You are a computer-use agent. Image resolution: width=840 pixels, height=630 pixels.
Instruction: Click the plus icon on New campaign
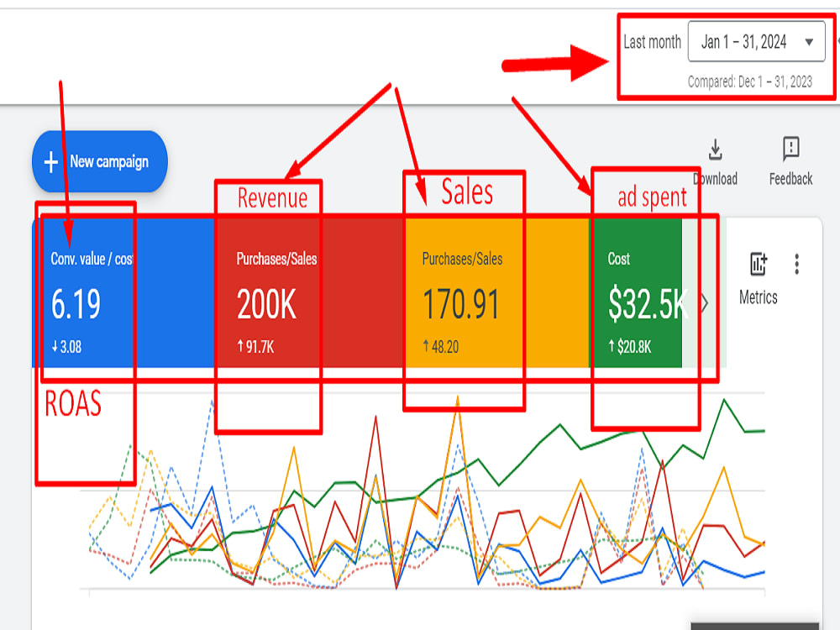(x=51, y=162)
